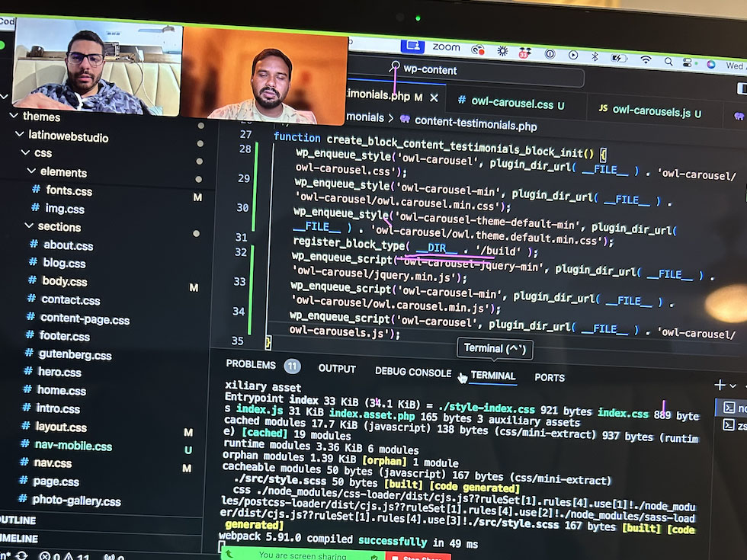The width and height of the screenshot is (747, 560).
Task: Collapse the sections folder
Action: point(29,226)
